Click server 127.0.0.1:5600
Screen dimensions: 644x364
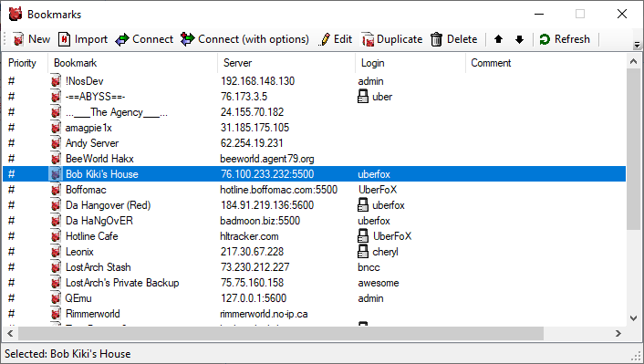click(254, 298)
